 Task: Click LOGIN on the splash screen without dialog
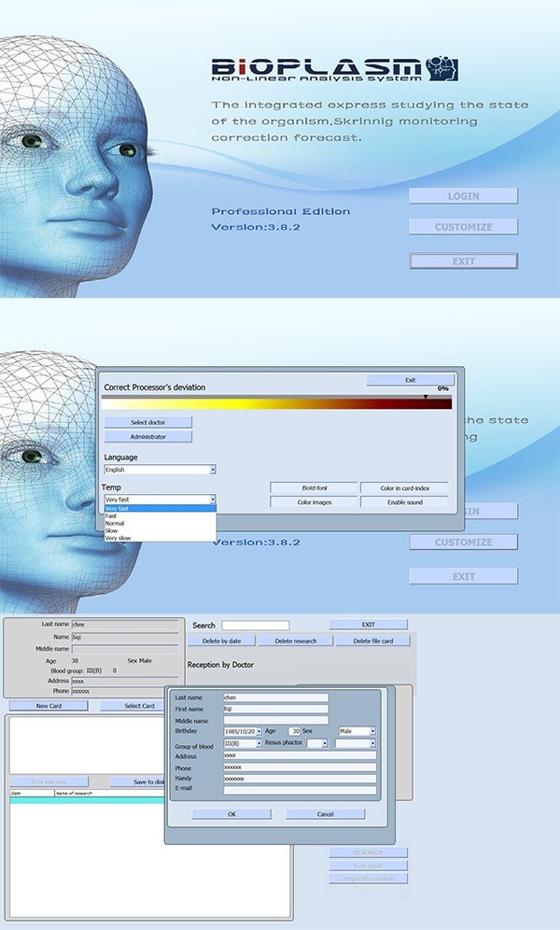click(x=464, y=196)
